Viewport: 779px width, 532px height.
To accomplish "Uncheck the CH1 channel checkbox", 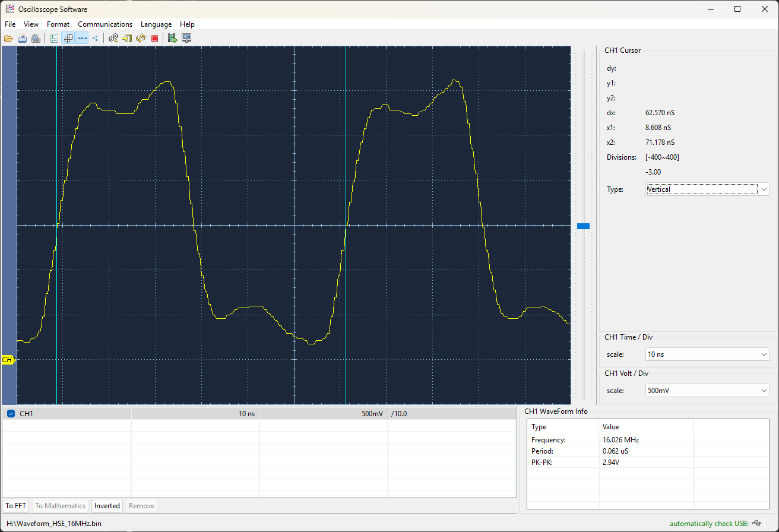I will click(x=11, y=414).
